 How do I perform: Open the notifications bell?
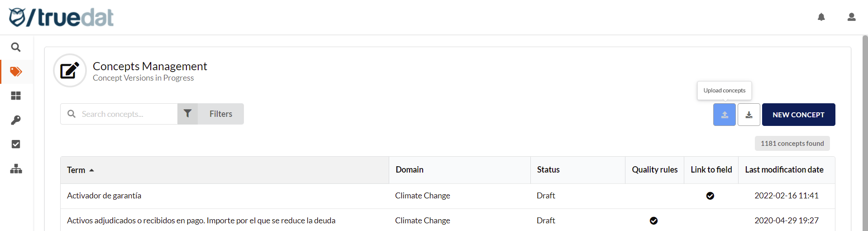pos(821,17)
